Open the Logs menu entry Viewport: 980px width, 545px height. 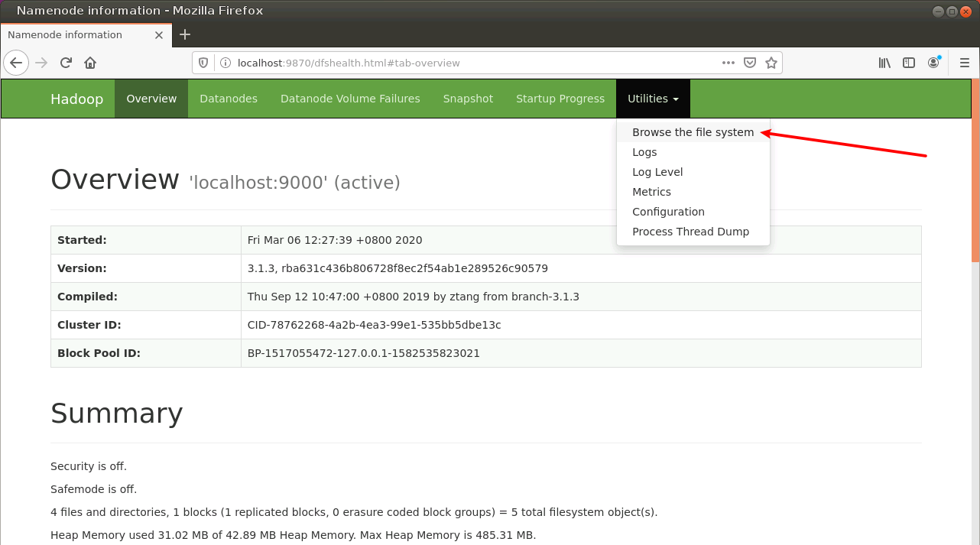coord(644,151)
